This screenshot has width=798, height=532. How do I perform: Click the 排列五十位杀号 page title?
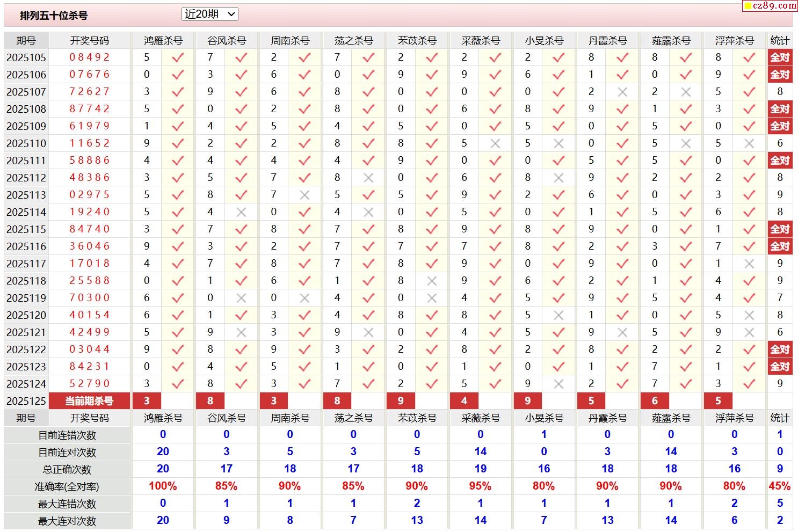[x=54, y=16]
